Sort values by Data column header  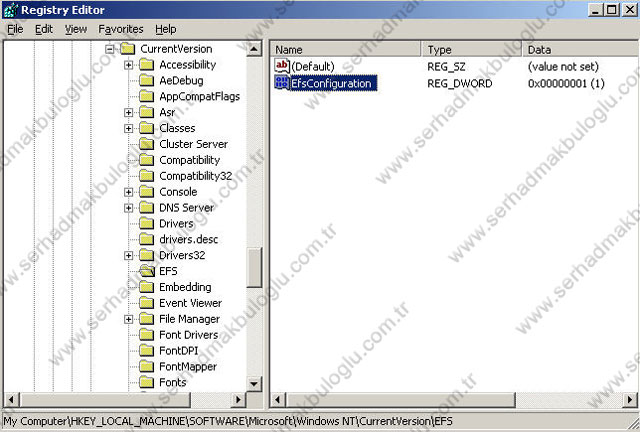point(580,49)
